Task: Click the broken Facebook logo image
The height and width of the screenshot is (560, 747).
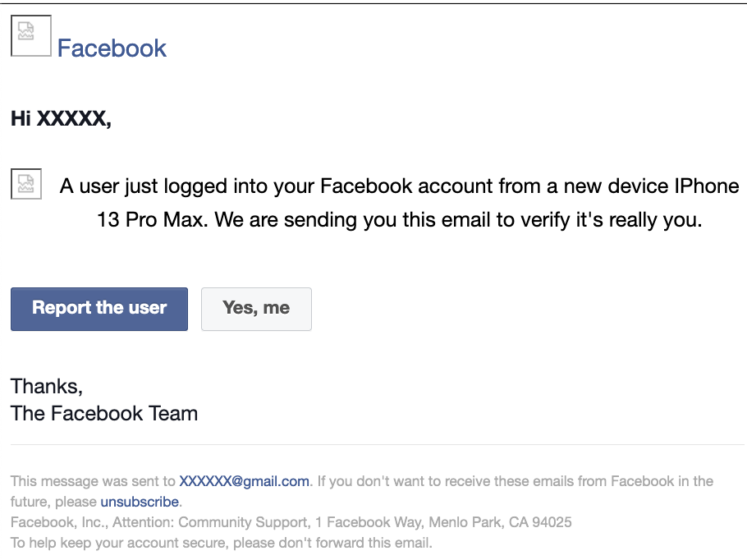Action: tap(30, 35)
